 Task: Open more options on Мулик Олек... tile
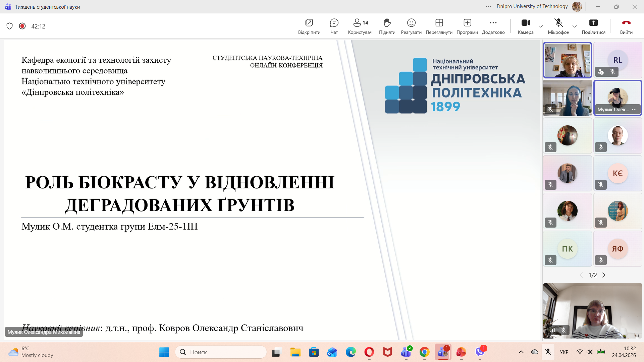point(634,109)
